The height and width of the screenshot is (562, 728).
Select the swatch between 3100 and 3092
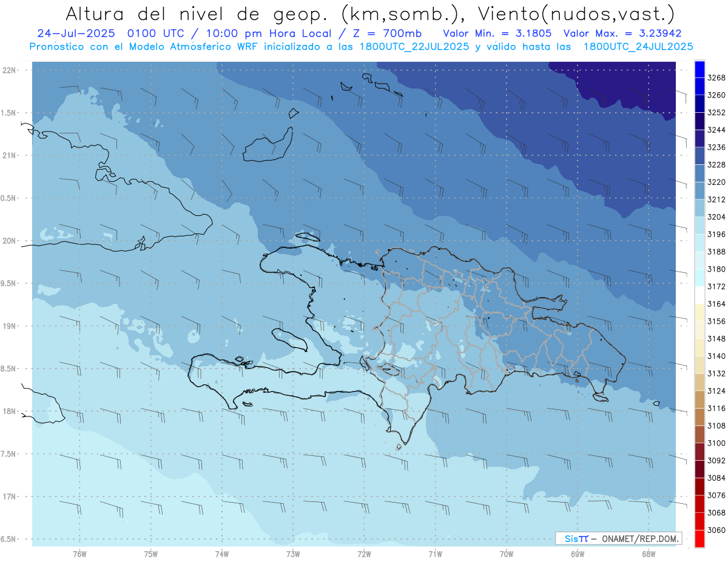[x=699, y=452]
